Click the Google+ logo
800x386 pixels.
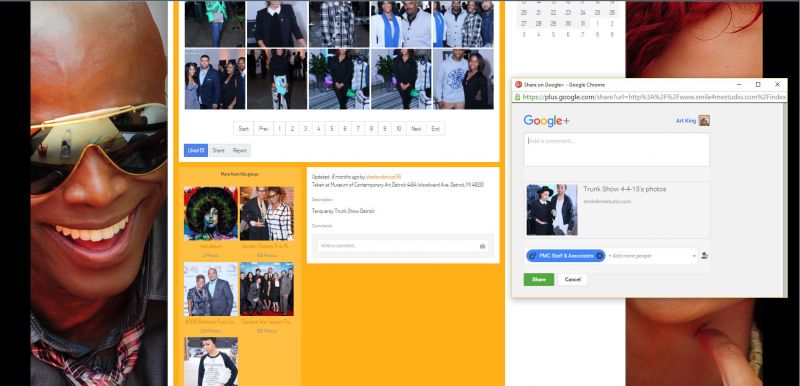point(546,121)
